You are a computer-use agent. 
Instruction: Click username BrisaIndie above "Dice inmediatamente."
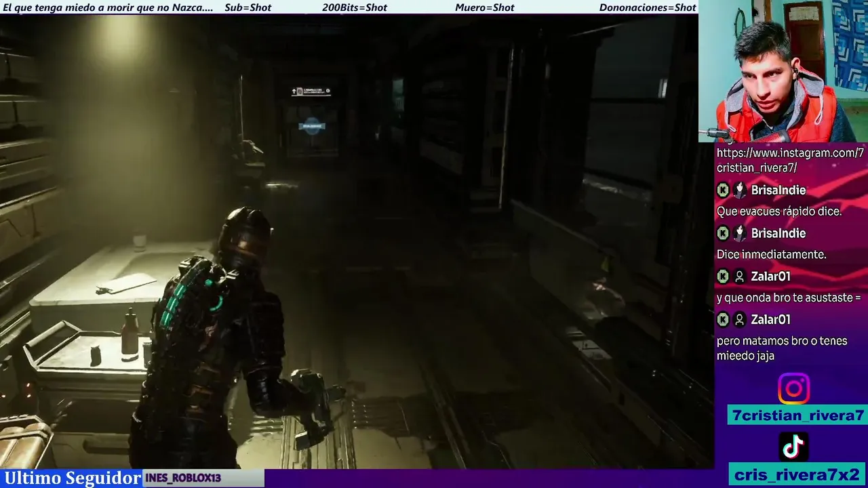(778, 234)
